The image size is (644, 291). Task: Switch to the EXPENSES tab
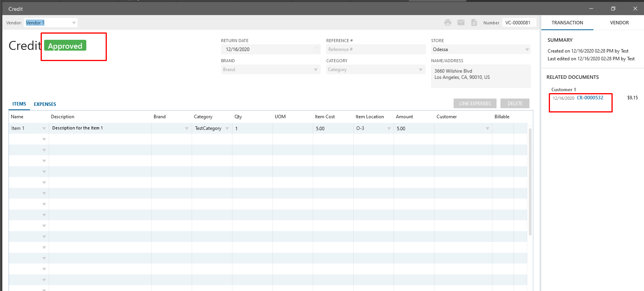[45, 104]
